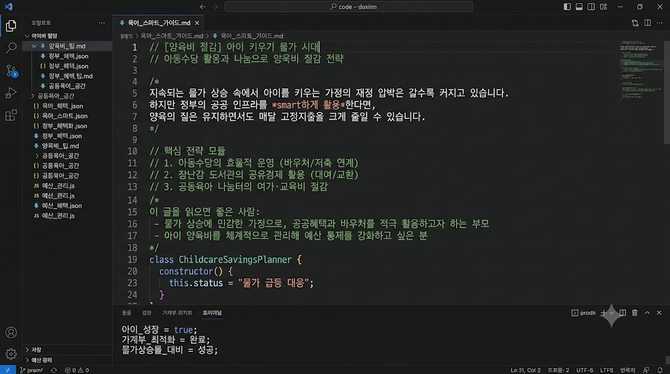Open errors and warnings count in status bar
This screenshot has height=374, width=670.
[77, 370]
